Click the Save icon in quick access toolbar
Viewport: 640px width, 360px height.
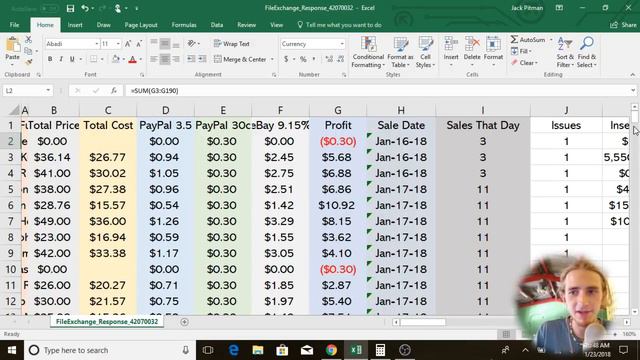[x=70, y=8]
